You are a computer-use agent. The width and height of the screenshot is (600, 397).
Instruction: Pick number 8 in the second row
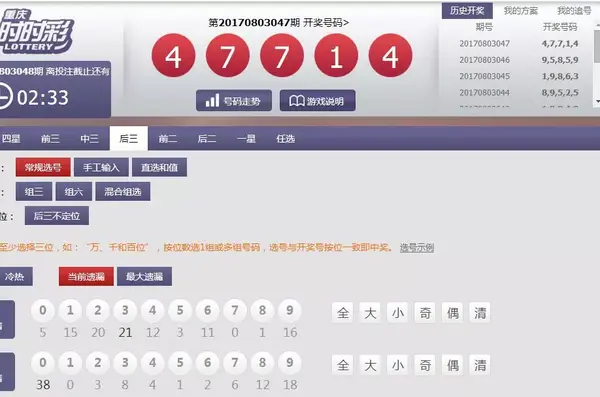pyautogui.click(x=262, y=363)
